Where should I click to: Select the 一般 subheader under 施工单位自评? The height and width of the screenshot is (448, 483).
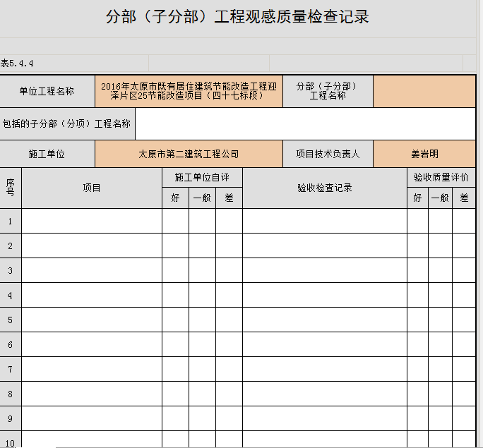[x=202, y=198]
